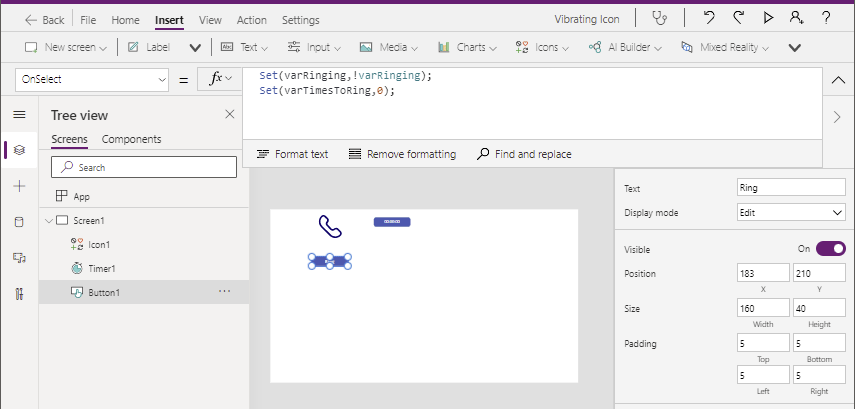
Task: Select Timer1 in tree view
Action: coord(144,268)
